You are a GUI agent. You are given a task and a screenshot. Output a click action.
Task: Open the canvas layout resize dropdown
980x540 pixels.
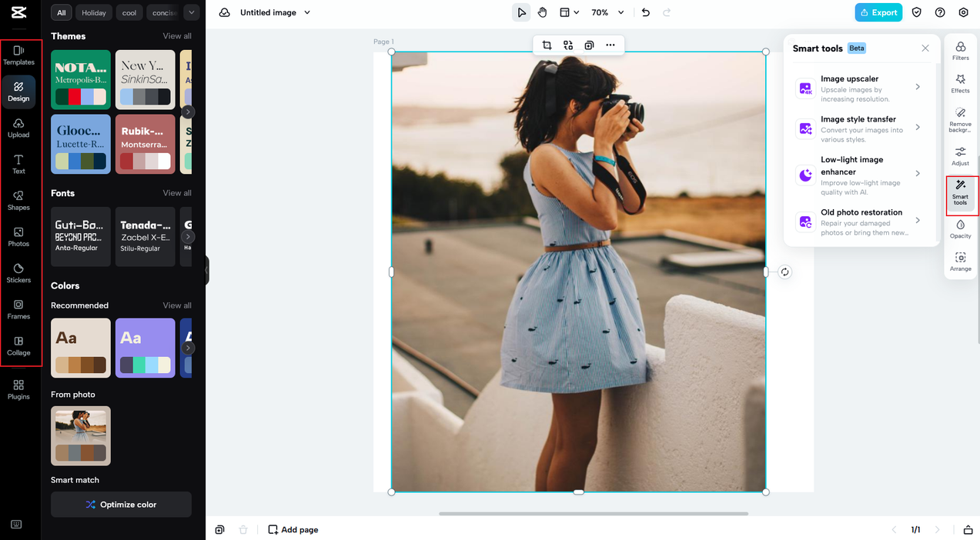(569, 12)
